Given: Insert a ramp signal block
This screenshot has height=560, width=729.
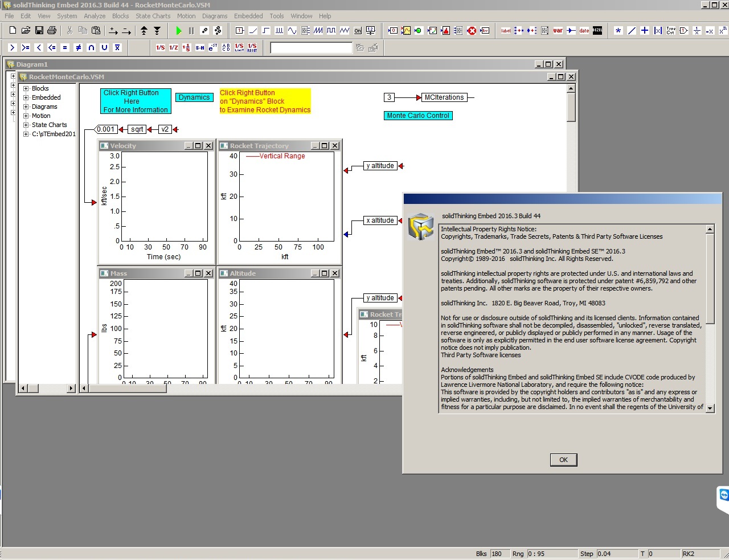Looking at the screenshot, I should click(253, 31).
